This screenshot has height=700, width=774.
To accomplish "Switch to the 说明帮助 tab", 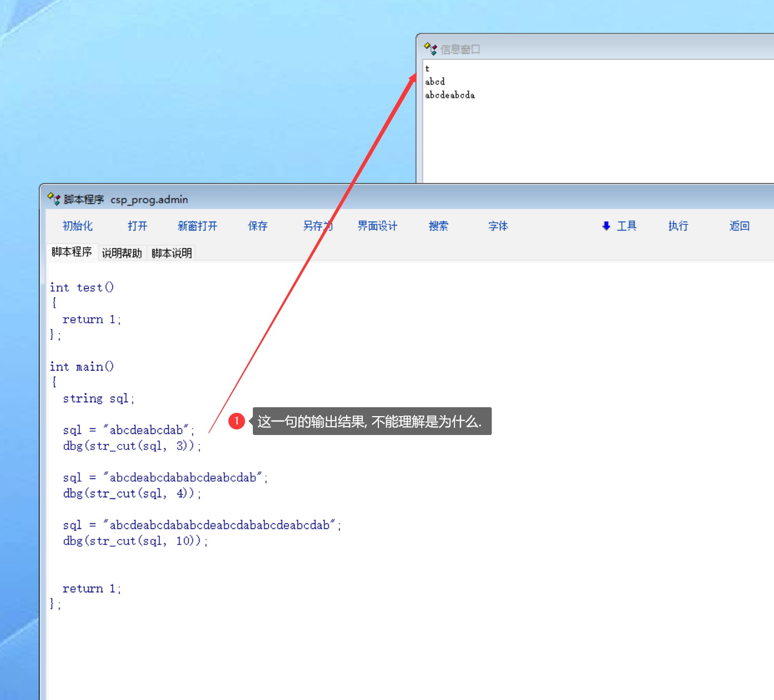I will 122,253.
